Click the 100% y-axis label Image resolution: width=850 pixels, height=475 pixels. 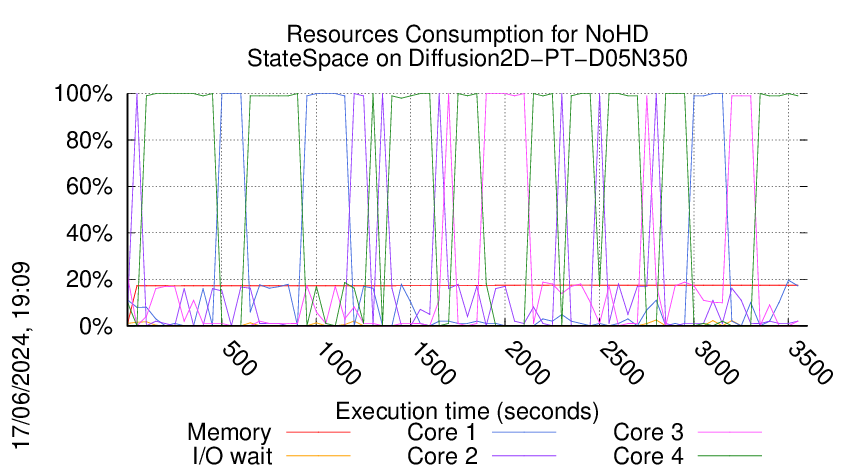83,94
